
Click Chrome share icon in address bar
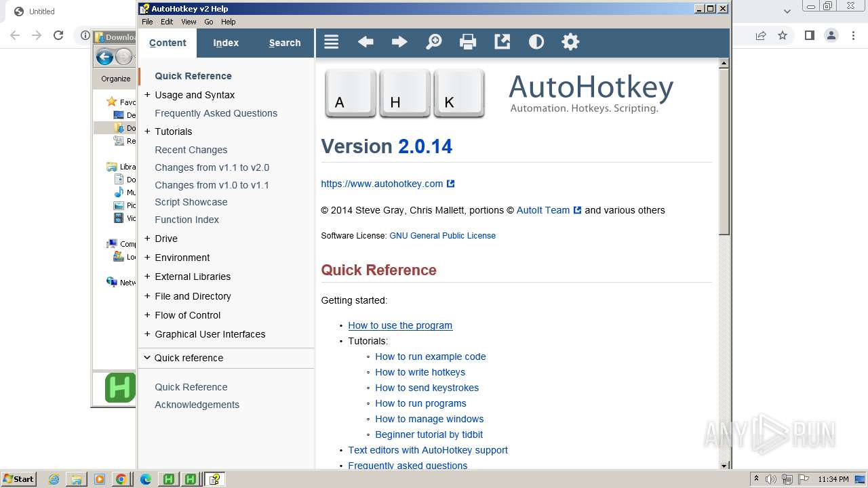pos(761,35)
